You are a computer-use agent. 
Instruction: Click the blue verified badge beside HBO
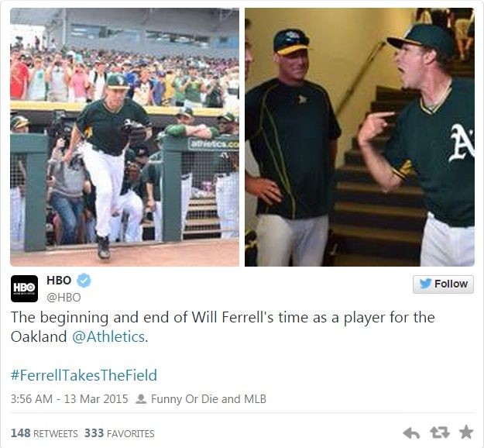click(84, 281)
